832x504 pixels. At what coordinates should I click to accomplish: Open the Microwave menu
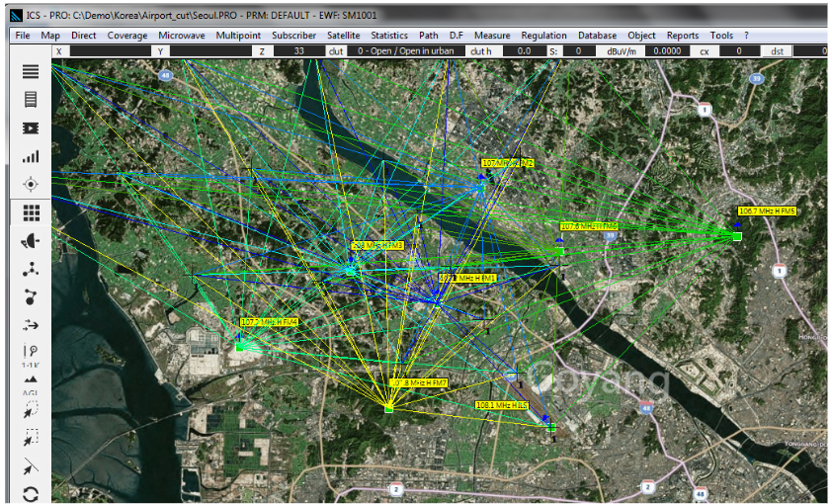tap(183, 36)
